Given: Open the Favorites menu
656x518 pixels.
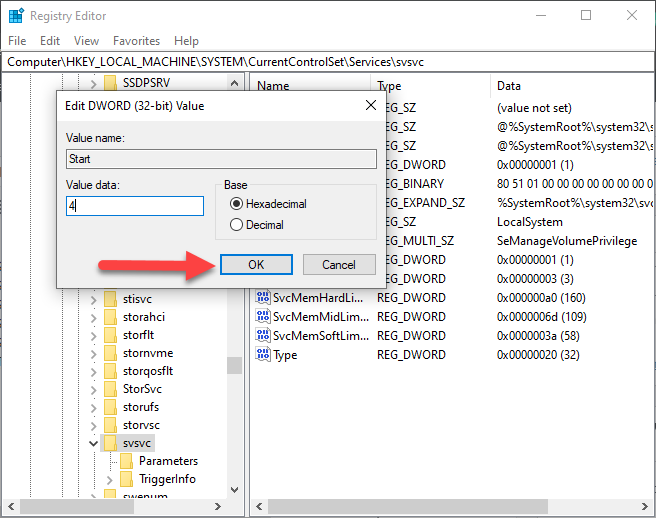Looking at the screenshot, I should pyautogui.click(x=136, y=41).
